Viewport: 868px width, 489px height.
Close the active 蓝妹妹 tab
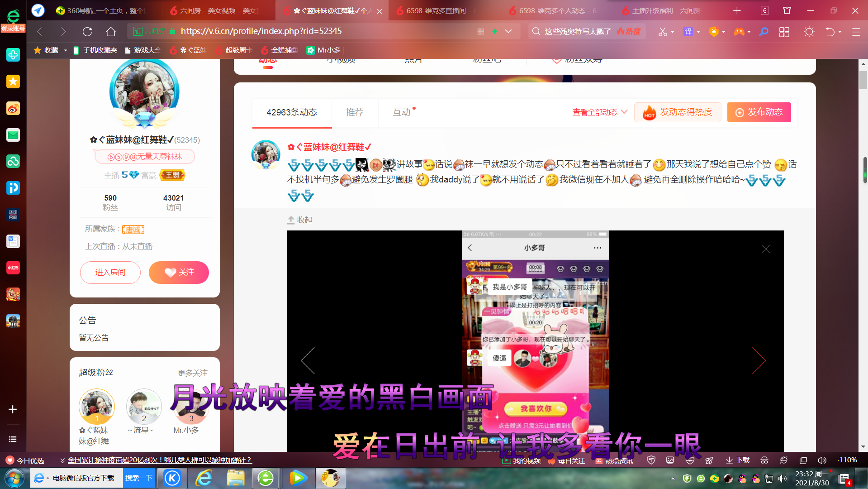(x=379, y=11)
